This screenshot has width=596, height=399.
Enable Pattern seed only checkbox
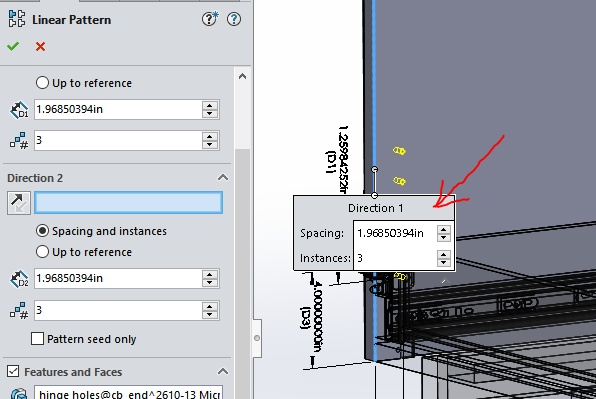(x=37, y=339)
